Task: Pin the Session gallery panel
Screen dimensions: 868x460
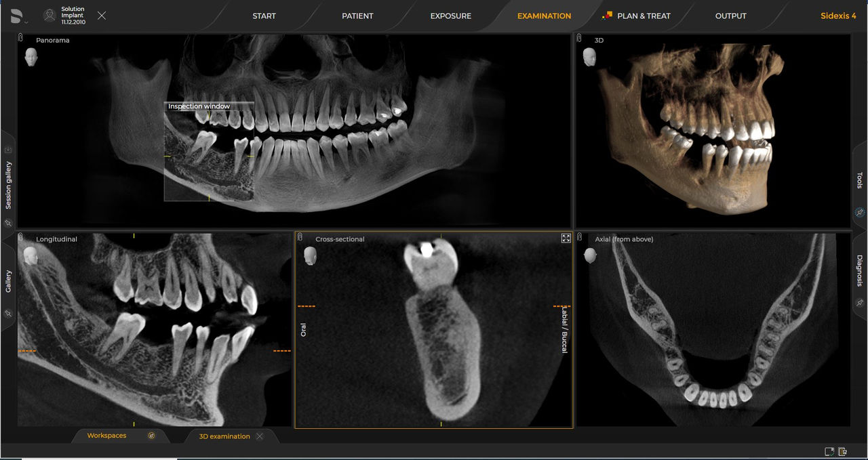Action: [8, 223]
